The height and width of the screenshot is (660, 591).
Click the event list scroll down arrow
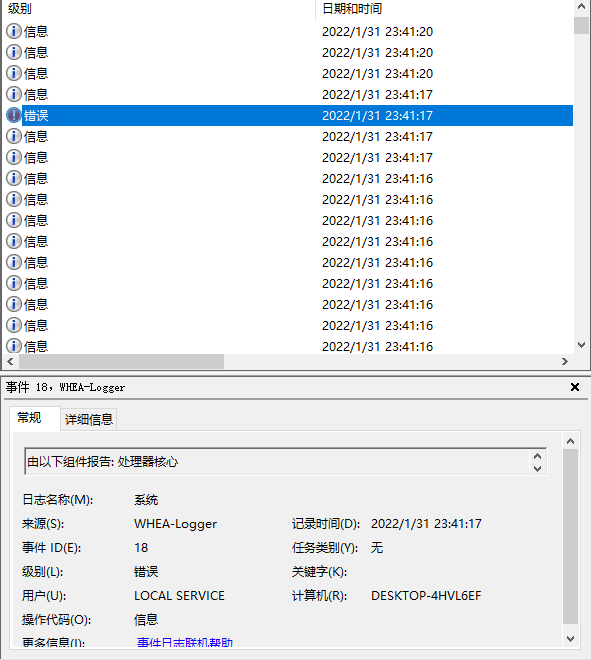pos(581,345)
